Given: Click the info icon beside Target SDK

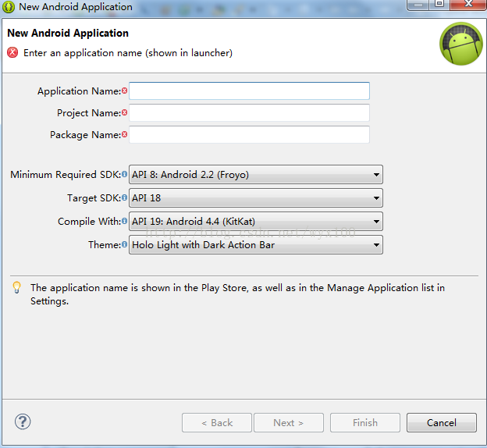Looking at the screenshot, I should [x=125, y=197].
